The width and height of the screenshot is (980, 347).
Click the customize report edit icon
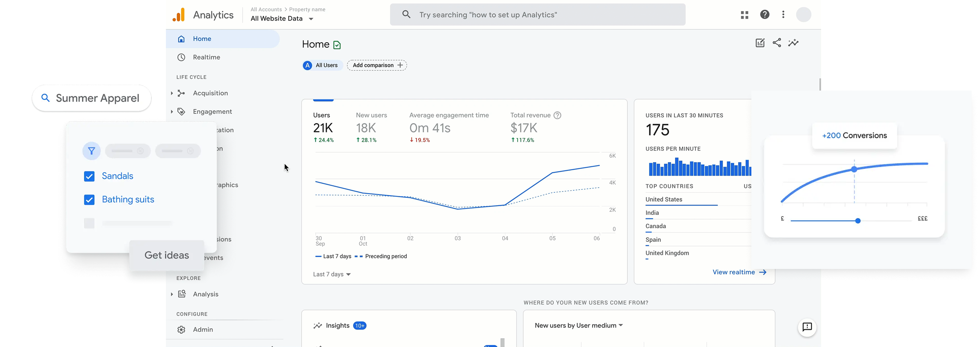(760, 43)
